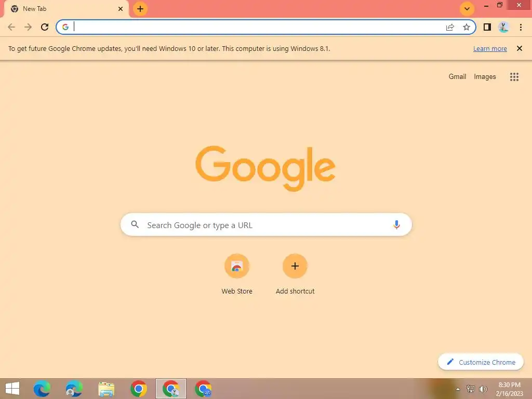Open the profile avatar menu

pyautogui.click(x=503, y=27)
